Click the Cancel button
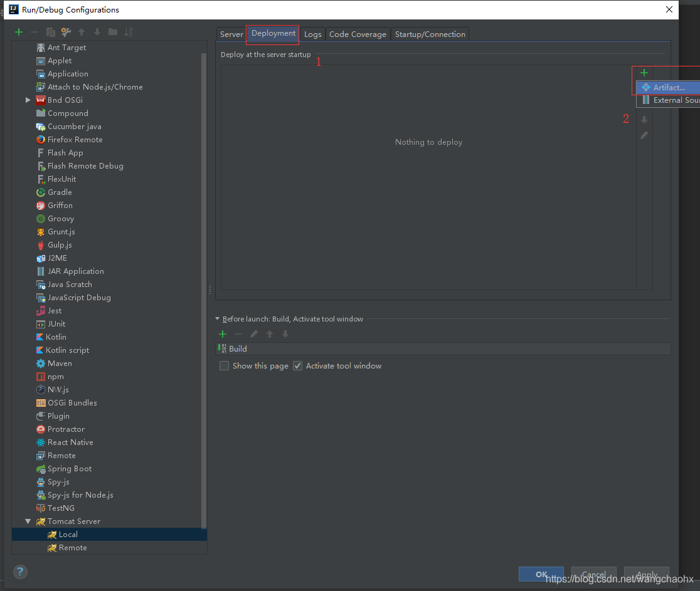This screenshot has height=591, width=700. tap(594, 574)
